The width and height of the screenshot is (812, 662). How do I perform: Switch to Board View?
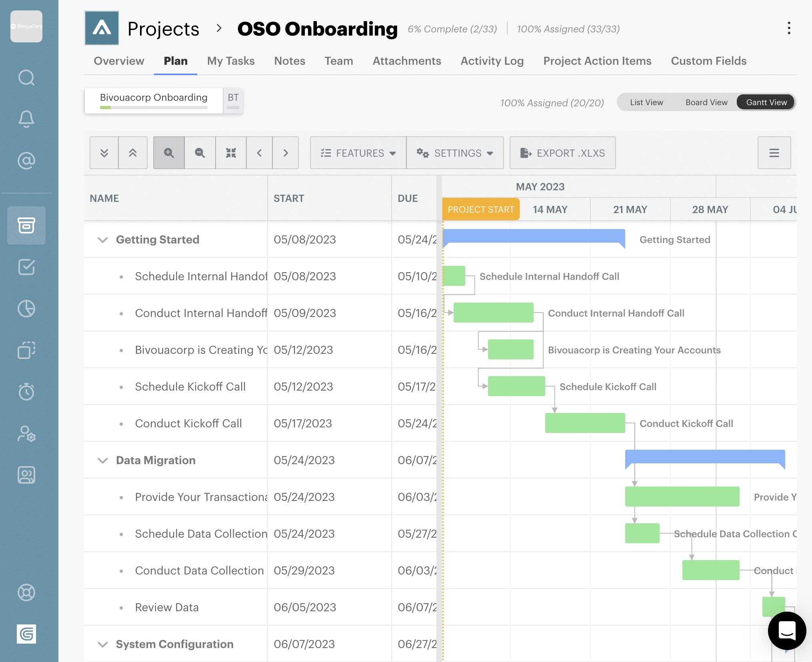click(706, 102)
